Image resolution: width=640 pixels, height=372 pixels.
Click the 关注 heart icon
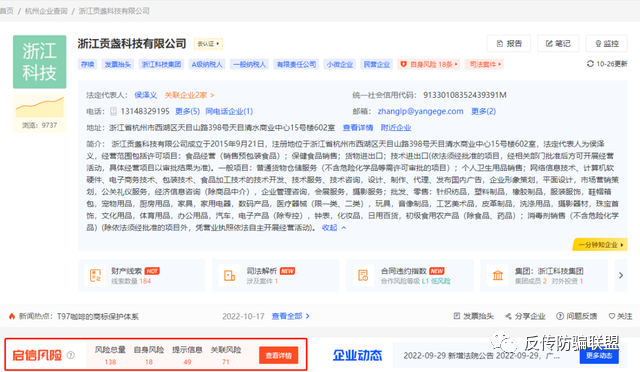click(x=611, y=316)
